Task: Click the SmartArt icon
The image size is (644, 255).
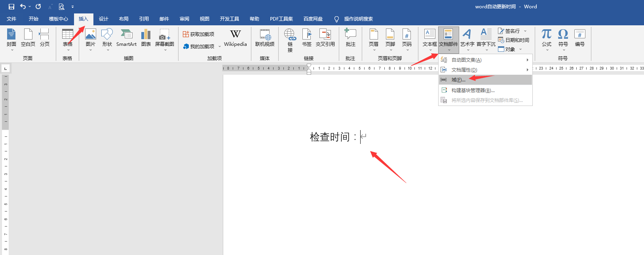Action: [x=126, y=38]
